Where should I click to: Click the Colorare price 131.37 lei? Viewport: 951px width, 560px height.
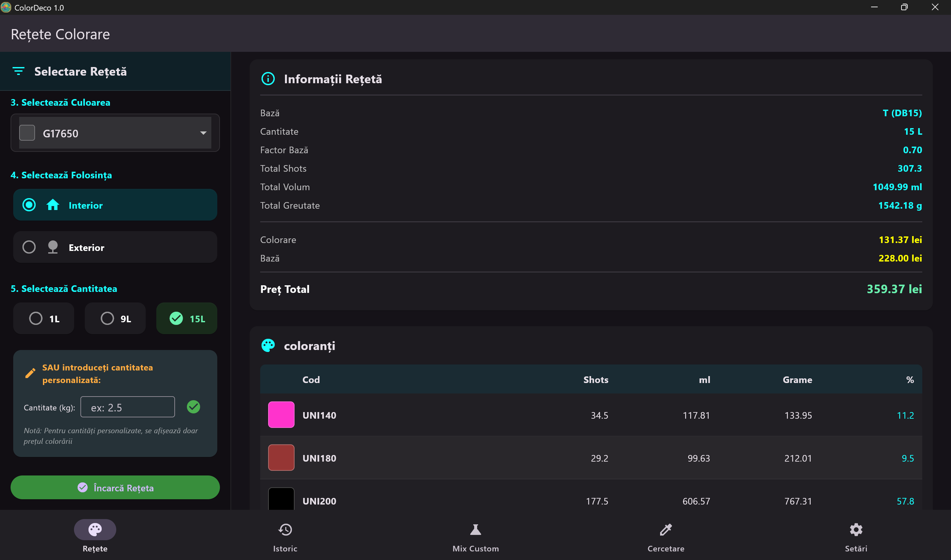tap(900, 240)
